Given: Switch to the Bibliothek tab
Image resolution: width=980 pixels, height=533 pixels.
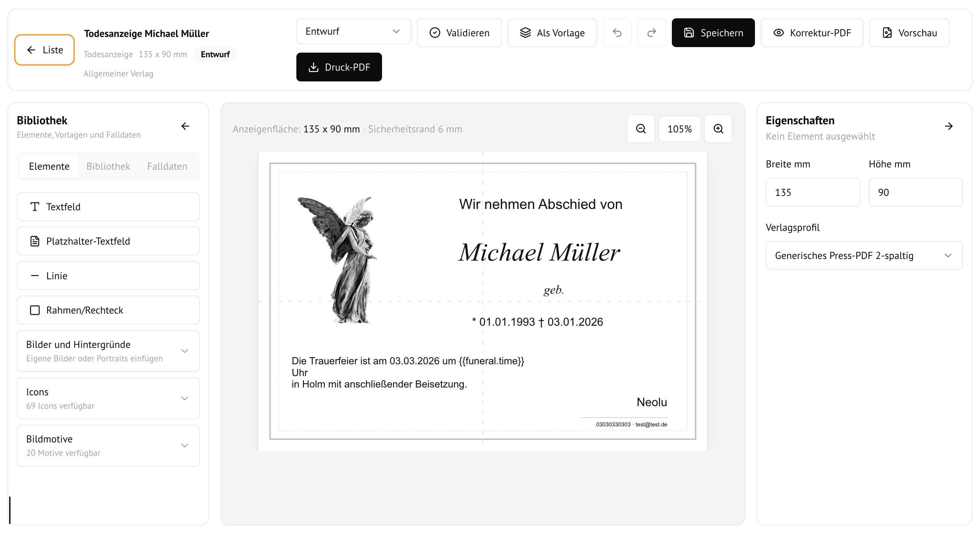Looking at the screenshot, I should 108,166.
